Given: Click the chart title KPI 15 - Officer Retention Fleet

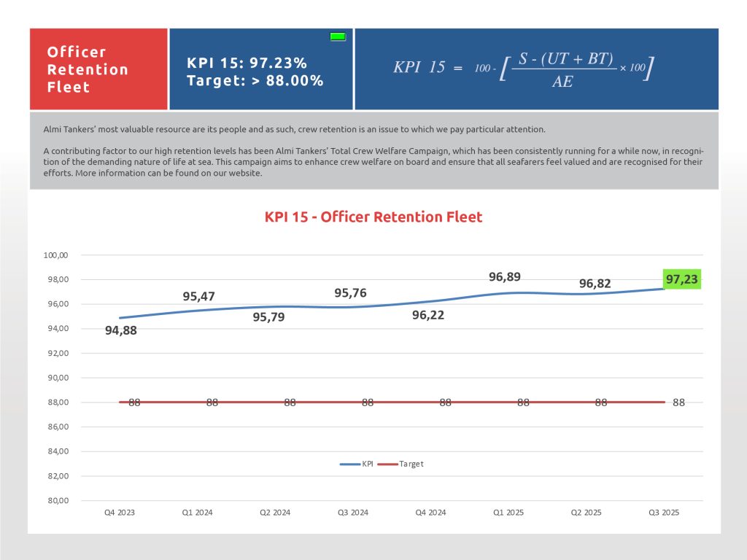Looking at the screenshot, I should click(x=373, y=217).
